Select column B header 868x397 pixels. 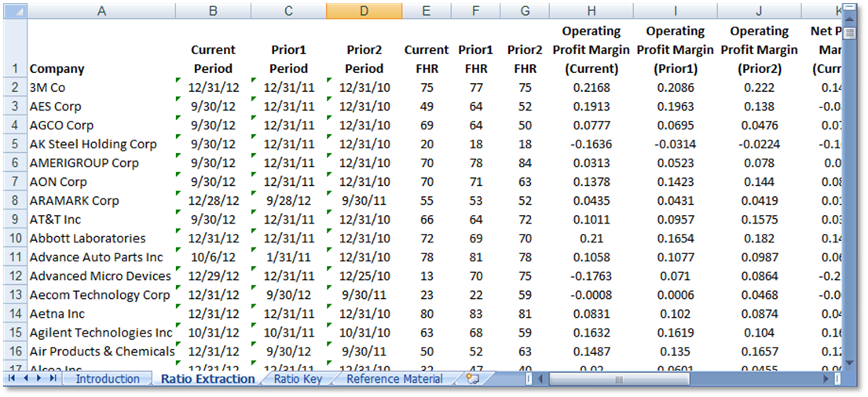213,10
